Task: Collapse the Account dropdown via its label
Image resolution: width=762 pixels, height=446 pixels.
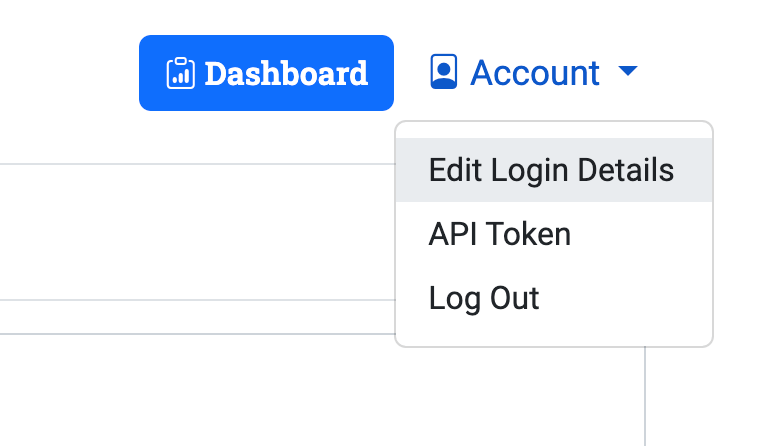Action: coord(535,73)
